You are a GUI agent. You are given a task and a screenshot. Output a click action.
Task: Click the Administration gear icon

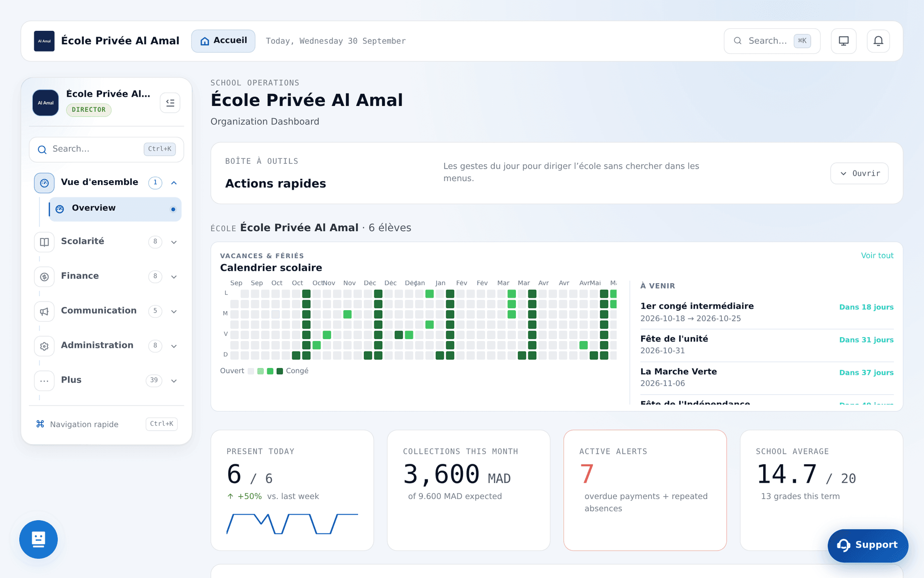pyautogui.click(x=44, y=346)
